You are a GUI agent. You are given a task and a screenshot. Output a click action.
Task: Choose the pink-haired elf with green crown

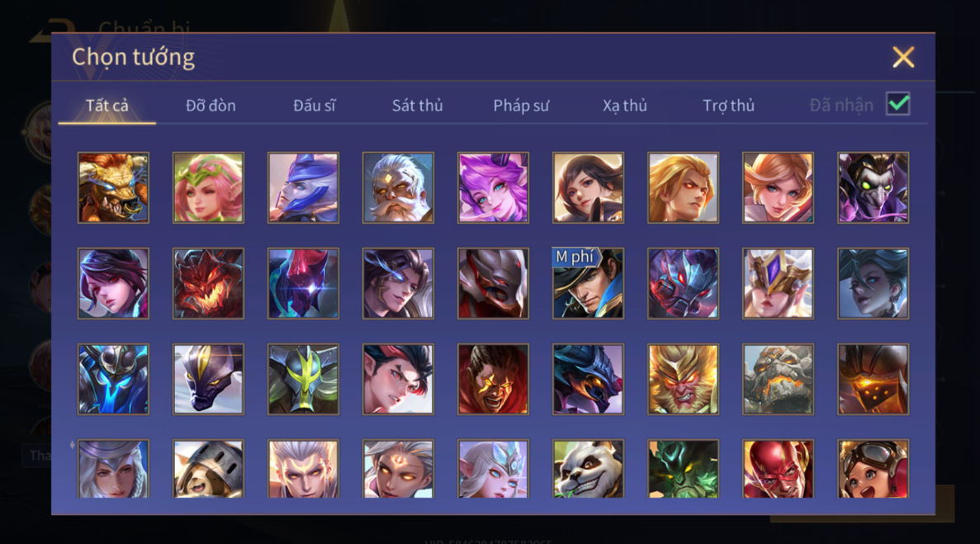[x=208, y=188]
